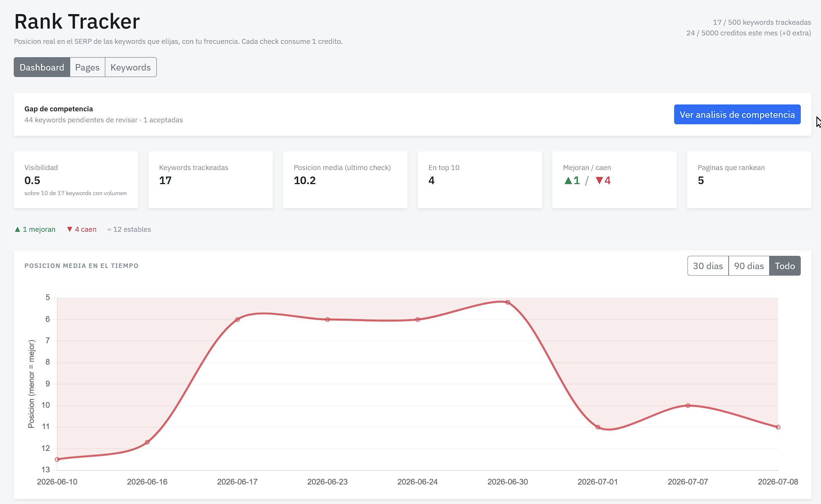821x504 pixels.
Task: Click the green triangle beside '1 mejoran'
Action: click(x=18, y=230)
